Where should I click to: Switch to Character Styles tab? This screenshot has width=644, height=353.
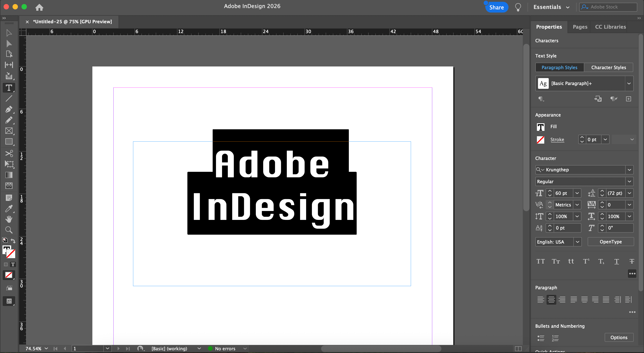[608, 67]
